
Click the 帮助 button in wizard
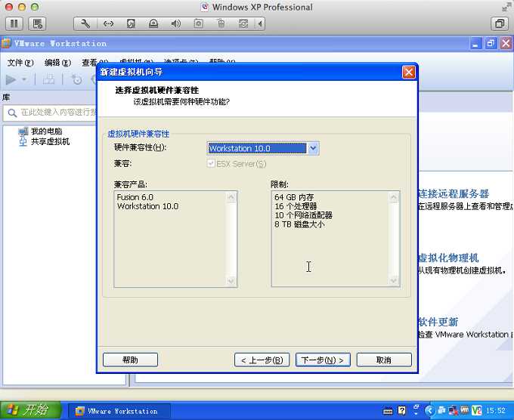[131, 360]
